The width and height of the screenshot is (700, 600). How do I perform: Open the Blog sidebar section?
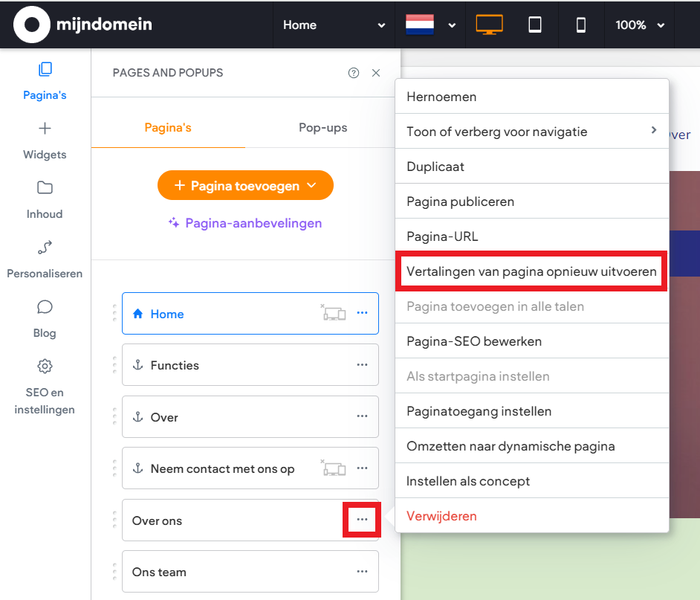coord(45,318)
